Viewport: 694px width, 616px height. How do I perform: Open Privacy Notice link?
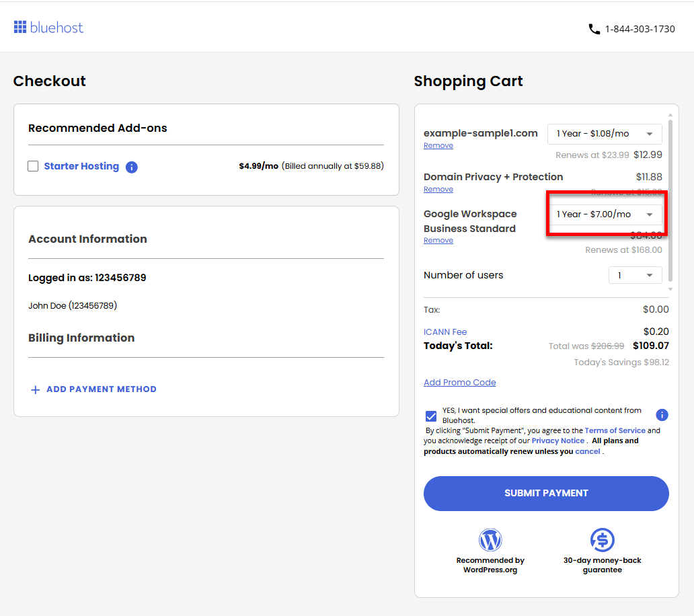(x=557, y=440)
